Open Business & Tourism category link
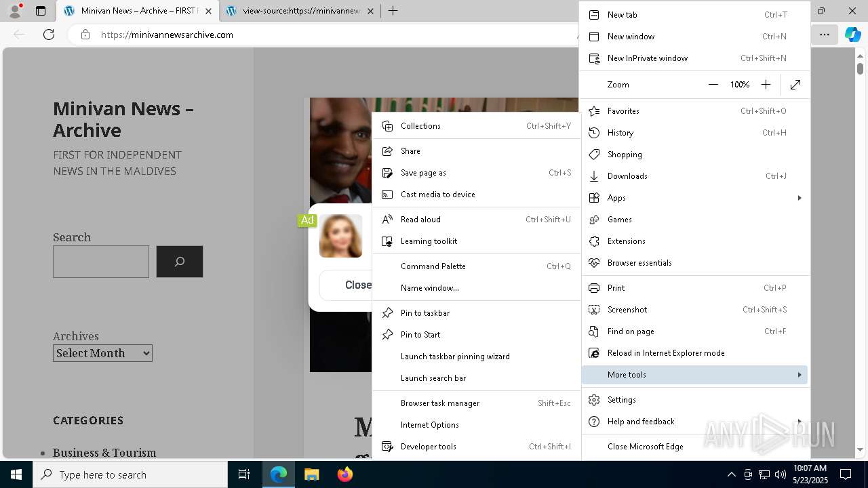This screenshot has height=488, width=868. coord(104,453)
